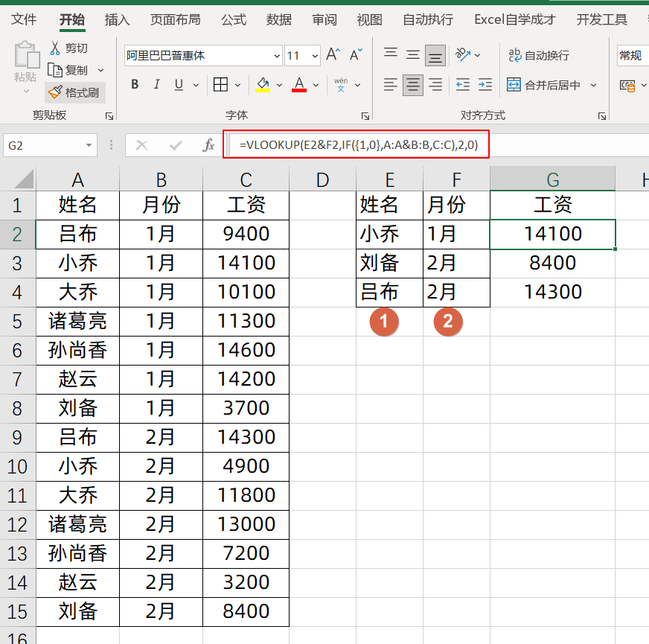Toggle italic formatting
Image resolution: width=649 pixels, height=644 pixels.
[156, 84]
